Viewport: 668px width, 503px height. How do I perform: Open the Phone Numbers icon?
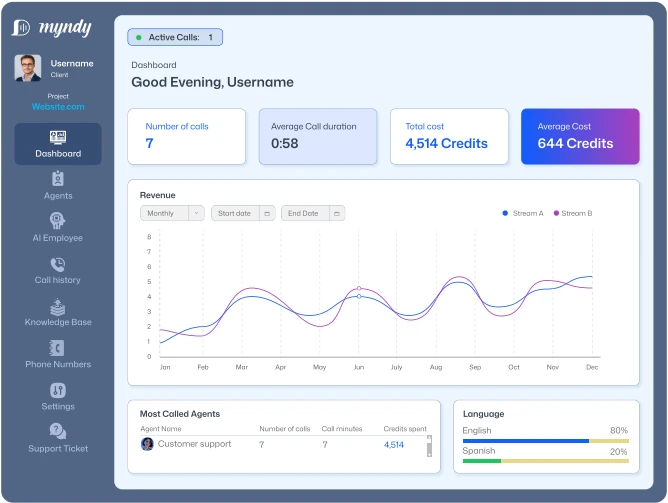coord(58,348)
